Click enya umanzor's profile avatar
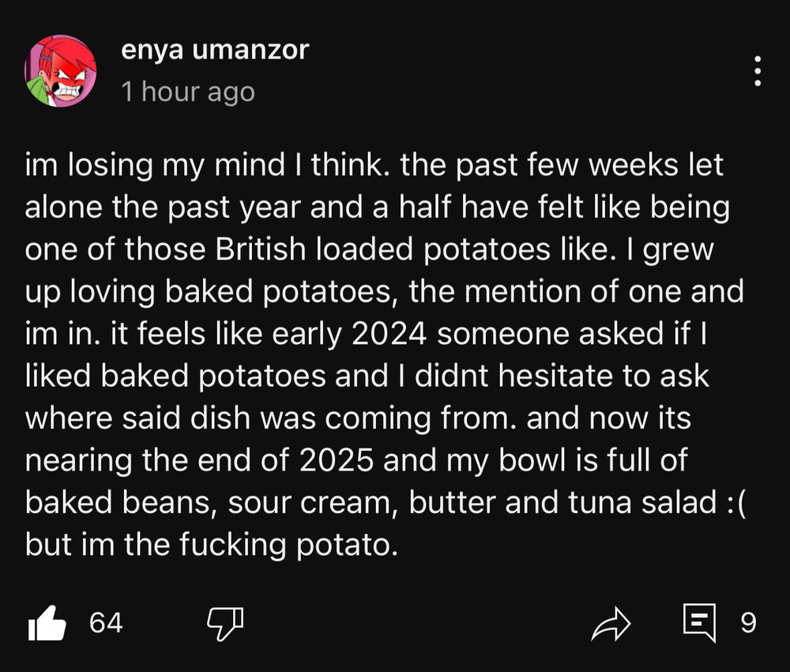Screen dimensions: 790x672 58,69
